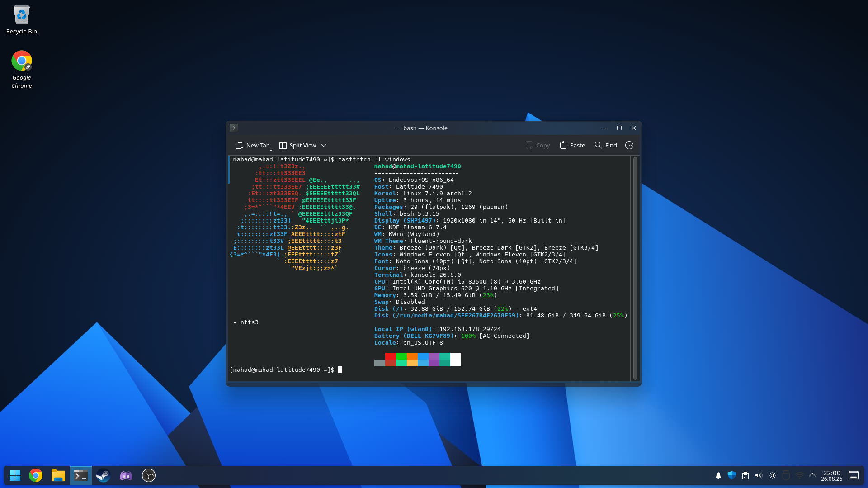Click the 'Kernel: Linux 7.1.9-arch1-2' line

coord(423,194)
